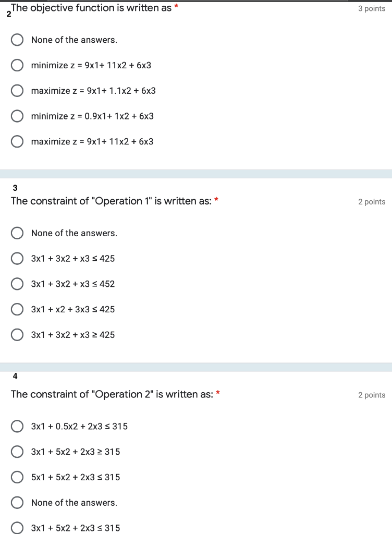Select "3x1 + 5x2 + 2x3 ≤ 315"
This screenshot has height=534, width=392.
(x=17, y=528)
